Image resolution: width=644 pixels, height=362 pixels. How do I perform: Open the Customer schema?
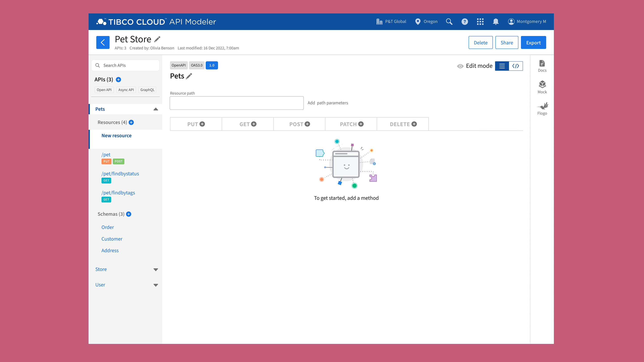tap(112, 239)
